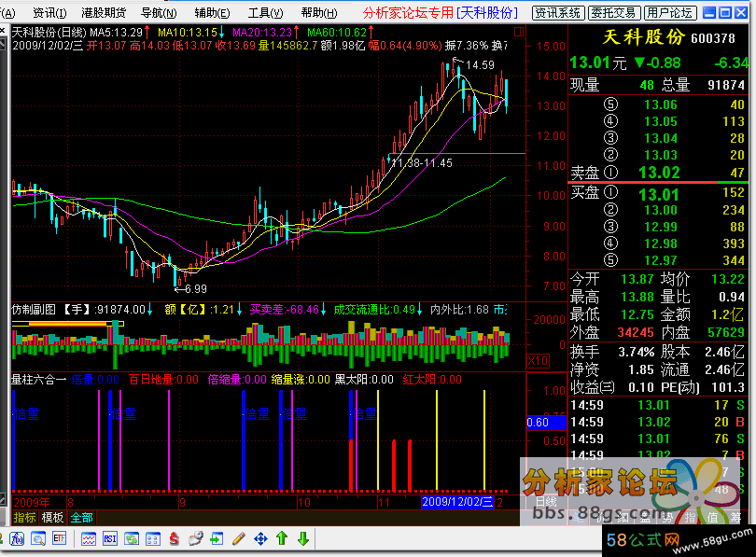Image resolution: width=756 pixels, height=557 pixels.
Task: Select the 筹 tab at bottom right
Action: click(735, 518)
